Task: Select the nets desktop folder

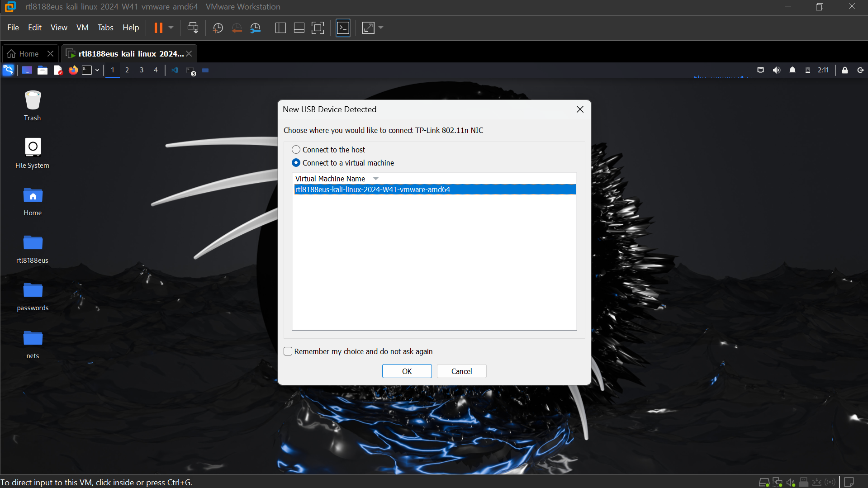Action: [33, 345]
